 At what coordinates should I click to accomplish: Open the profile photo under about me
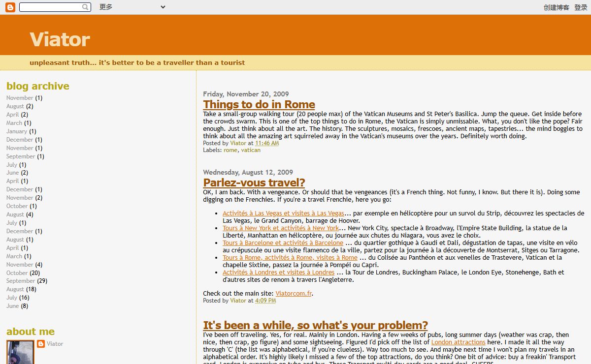click(x=20, y=352)
